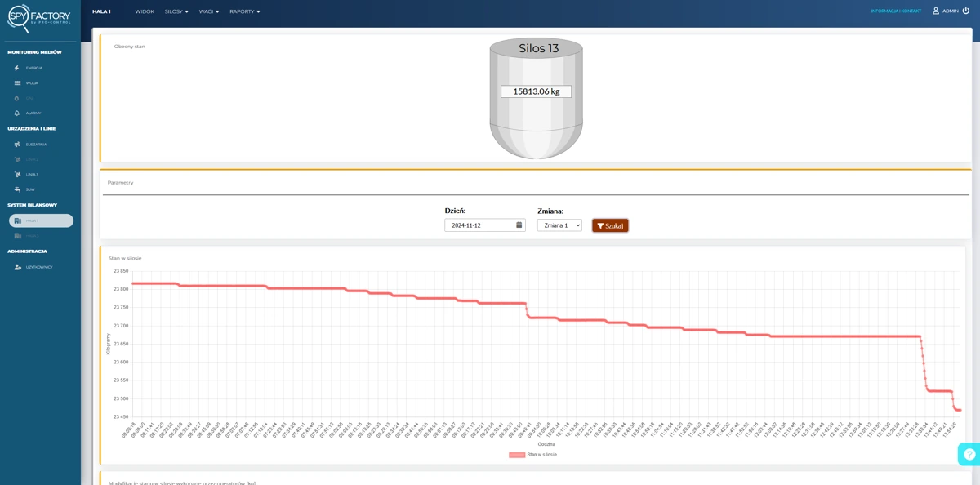The image size is (980, 485).
Task: Open Użytkownicy administration page
Action: [38, 267]
